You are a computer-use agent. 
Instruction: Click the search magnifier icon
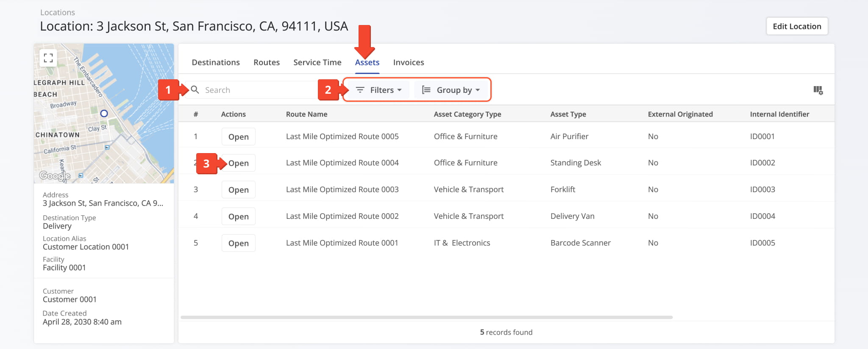[195, 90]
